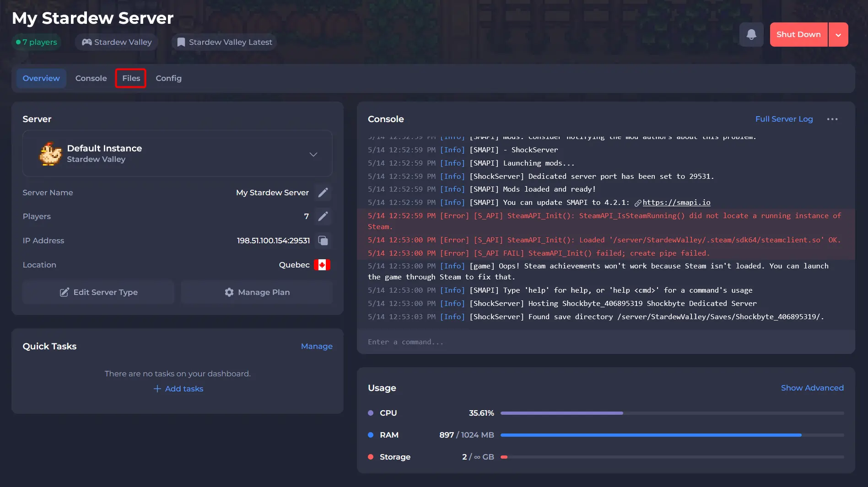Open the console three-dots options menu

[x=832, y=119]
